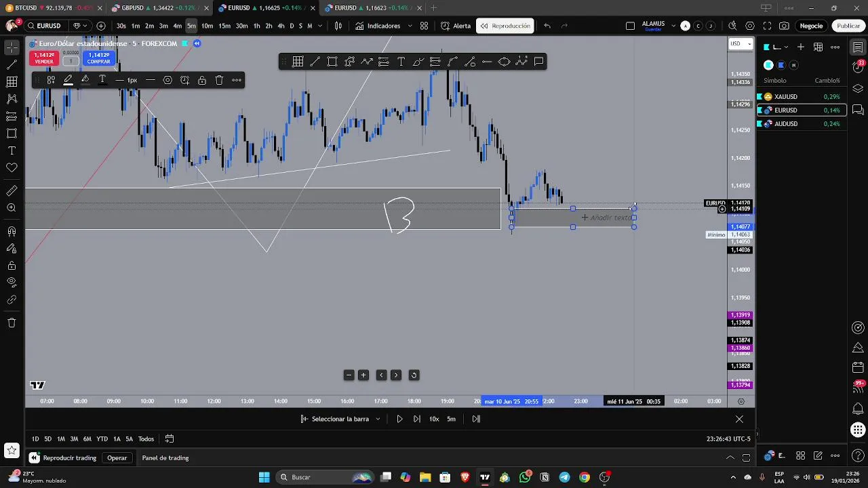Click the Publicar button
This screenshot has width=868, height=488.
(x=848, y=26)
